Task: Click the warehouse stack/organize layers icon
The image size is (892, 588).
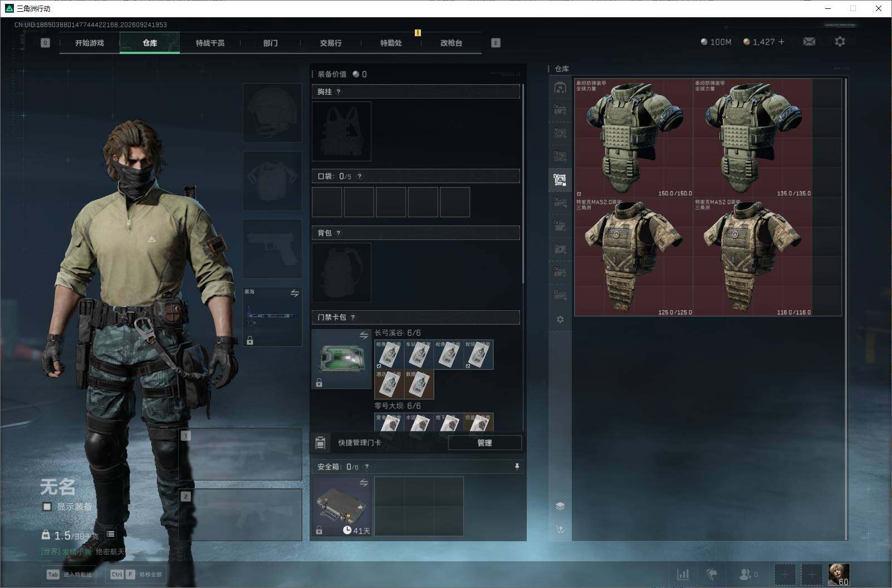Action: pos(560,506)
